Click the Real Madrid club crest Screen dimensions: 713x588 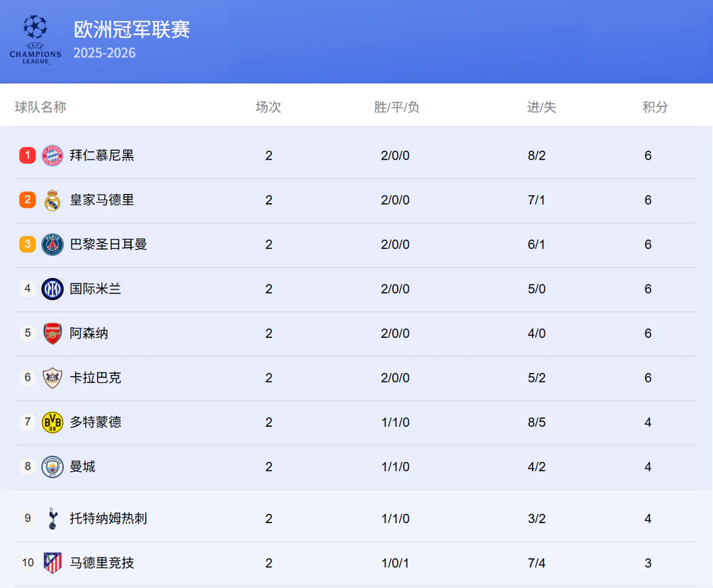point(52,200)
